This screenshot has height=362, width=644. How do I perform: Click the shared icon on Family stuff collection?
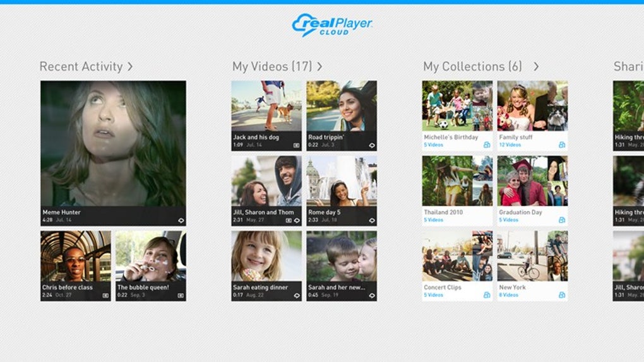click(x=562, y=145)
